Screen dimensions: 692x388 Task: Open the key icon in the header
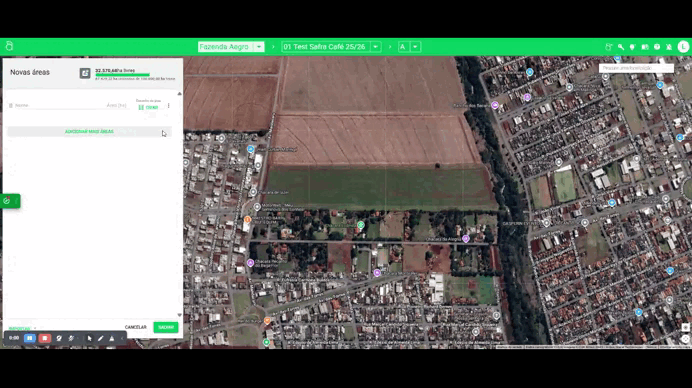point(621,47)
